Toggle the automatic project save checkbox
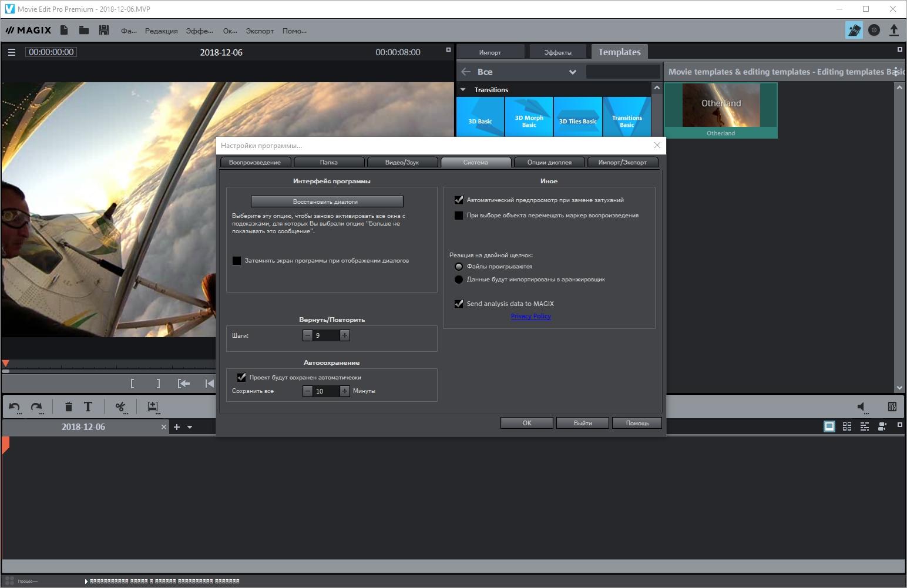Image resolution: width=907 pixels, height=588 pixels. coord(241,377)
